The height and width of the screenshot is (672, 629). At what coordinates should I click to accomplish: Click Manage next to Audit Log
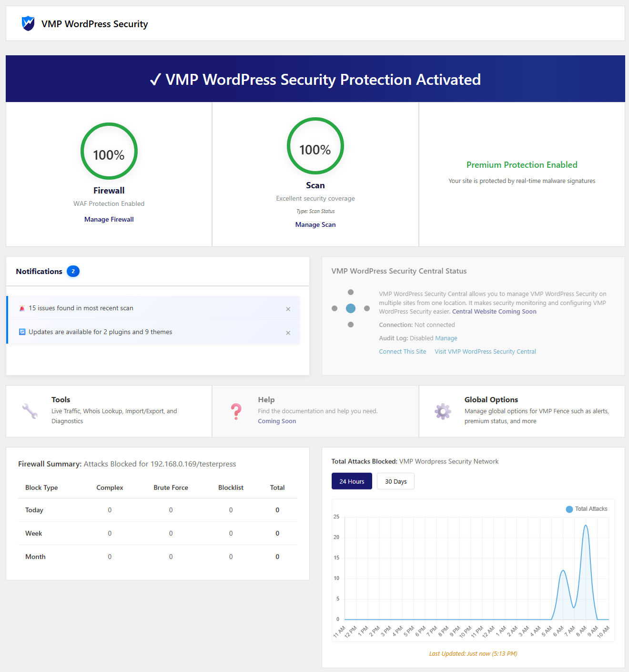click(x=446, y=338)
